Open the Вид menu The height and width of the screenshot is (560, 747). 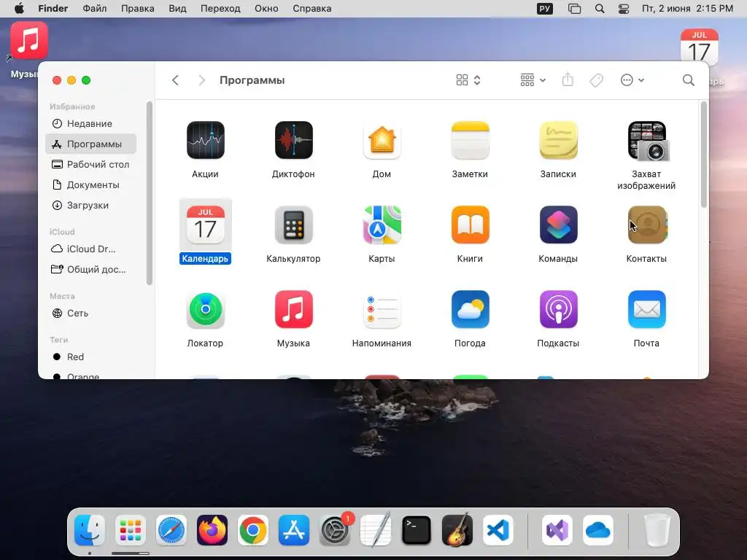(x=177, y=9)
